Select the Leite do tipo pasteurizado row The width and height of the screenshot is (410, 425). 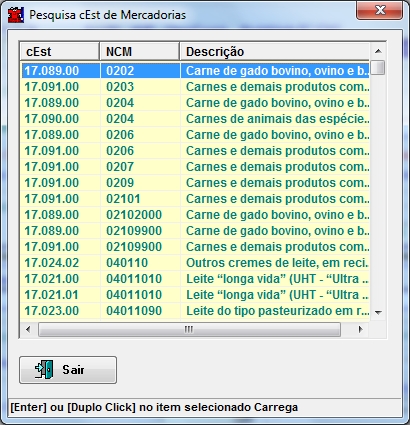pos(195,311)
